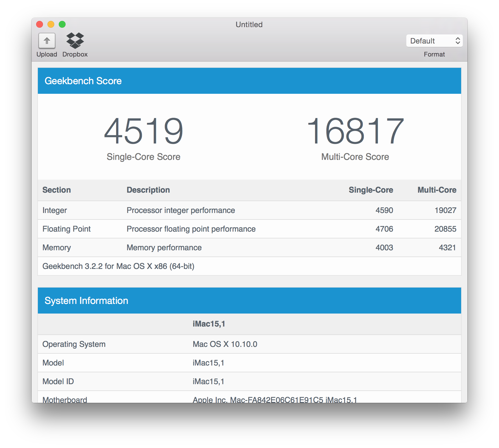Click the Single-Core column header
Screen dimensions: 499x448
click(371, 190)
